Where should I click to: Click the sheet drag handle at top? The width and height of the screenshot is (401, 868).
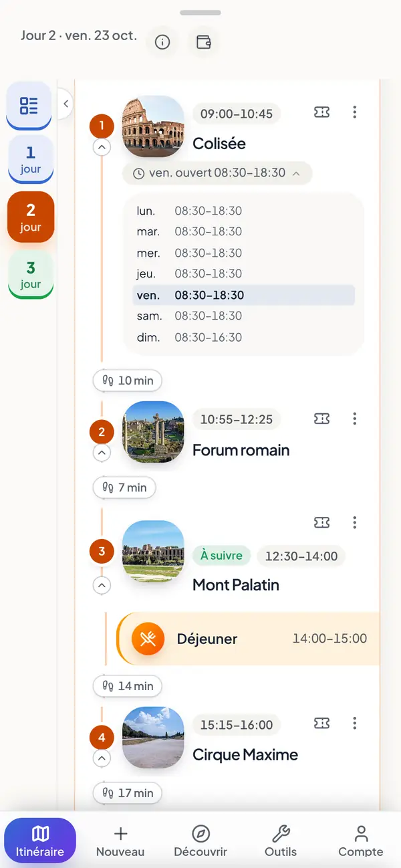pos(200,13)
